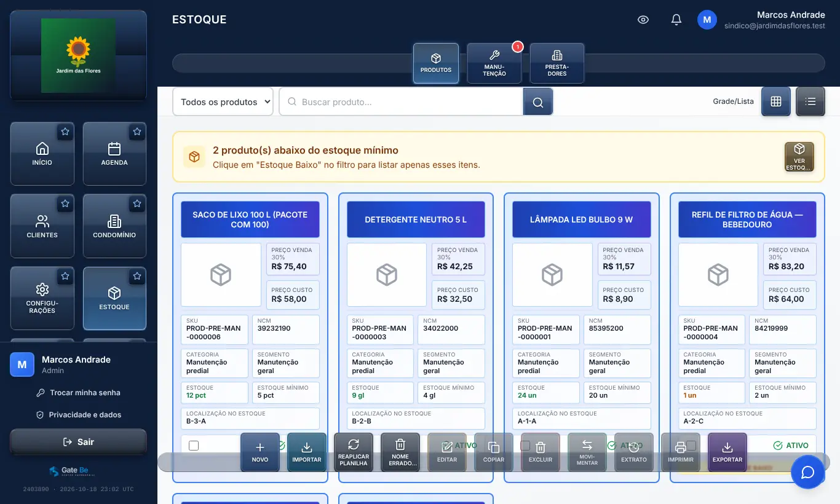Click the Copiar duplicate button

pos(494,452)
